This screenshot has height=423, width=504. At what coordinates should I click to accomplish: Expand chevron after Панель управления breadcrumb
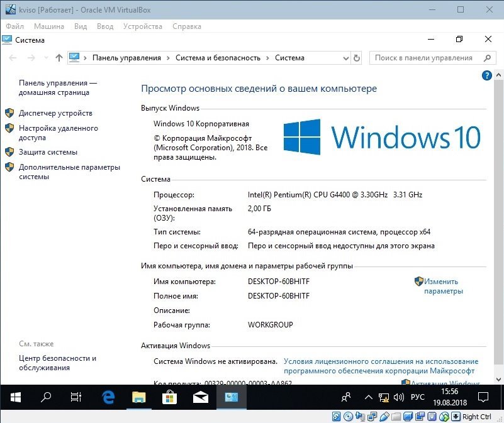[168, 58]
